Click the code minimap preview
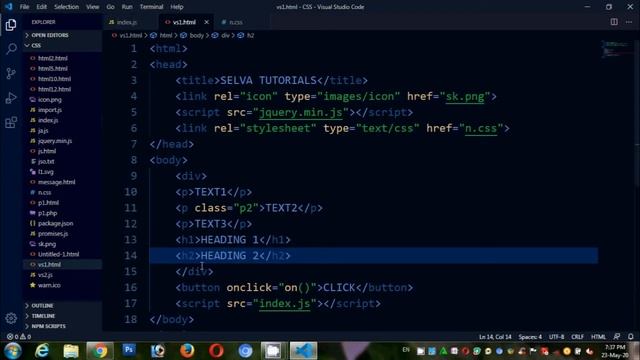The image size is (640, 360). (616, 49)
